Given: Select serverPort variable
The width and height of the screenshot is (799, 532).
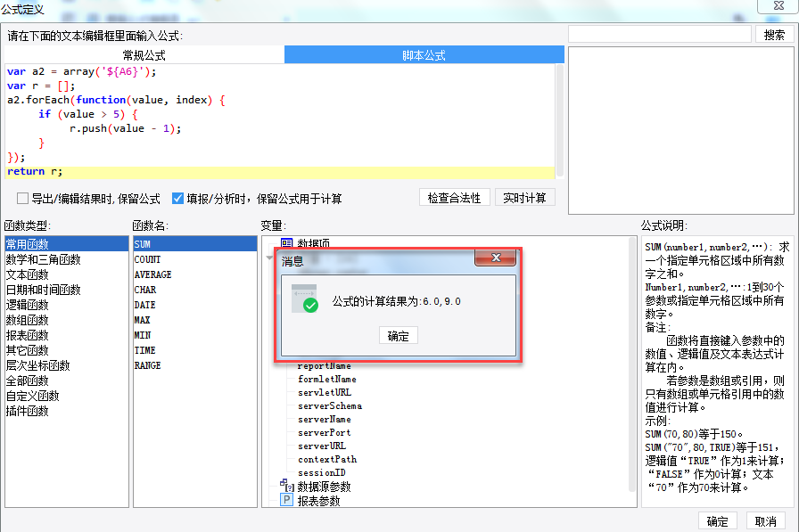Looking at the screenshot, I should tap(325, 432).
